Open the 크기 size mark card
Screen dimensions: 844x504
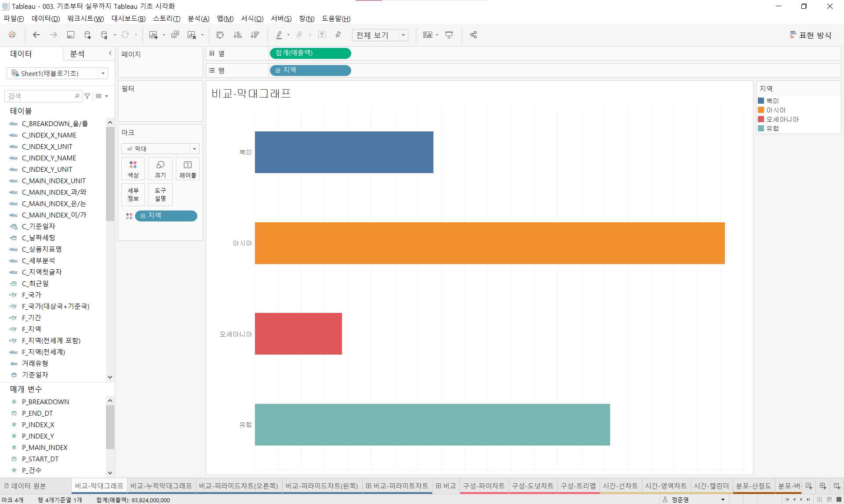[x=160, y=169]
